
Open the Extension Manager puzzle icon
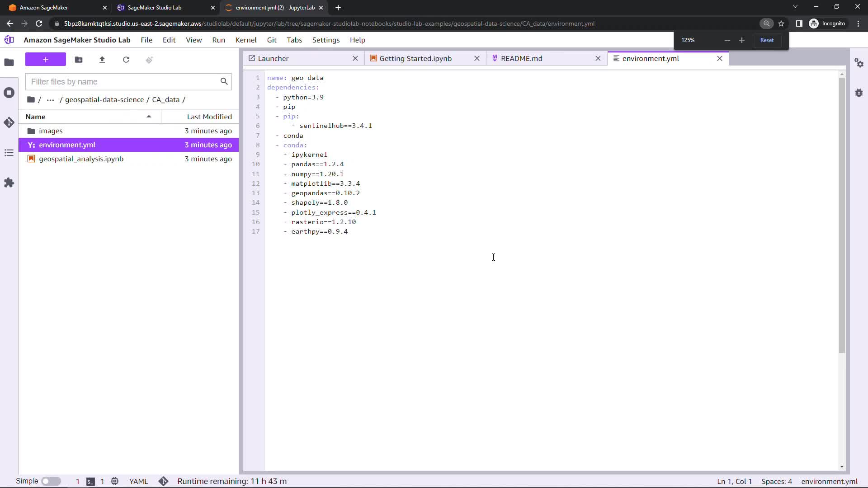coord(9,183)
